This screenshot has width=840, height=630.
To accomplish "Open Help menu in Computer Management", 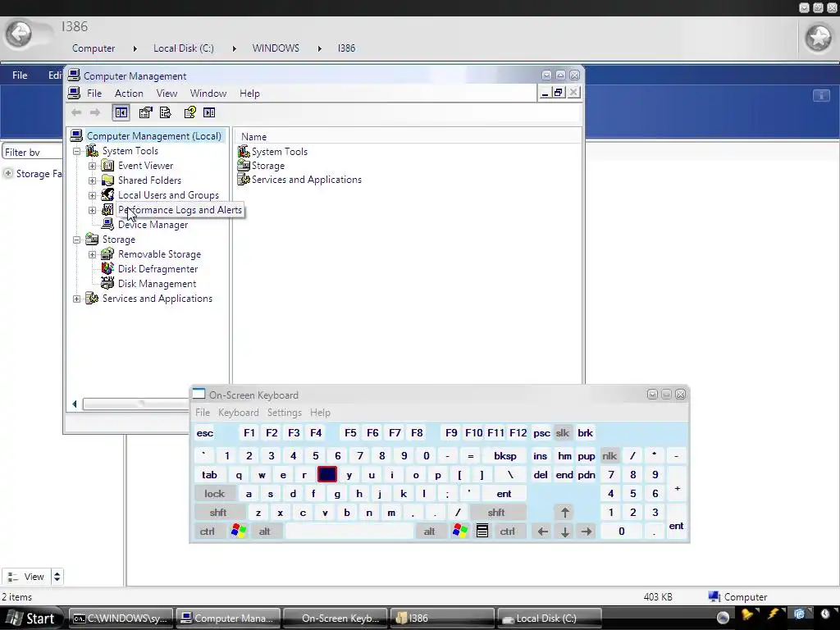I will pyautogui.click(x=249, y=94).
